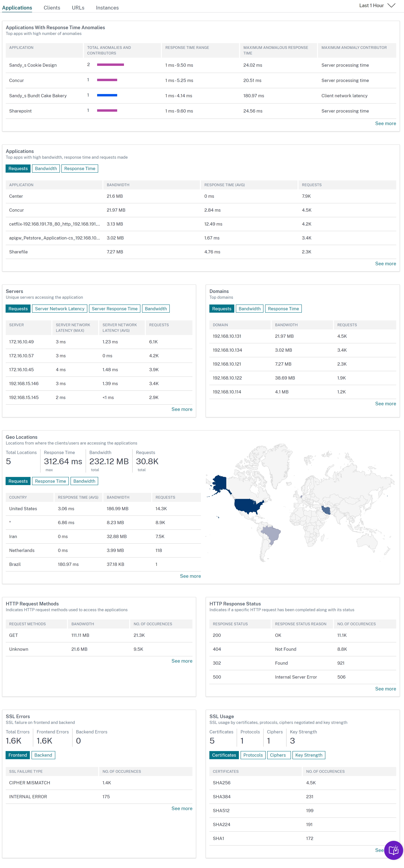
Task: Show SSL usage by Key Strength
Action: (309, 755)
